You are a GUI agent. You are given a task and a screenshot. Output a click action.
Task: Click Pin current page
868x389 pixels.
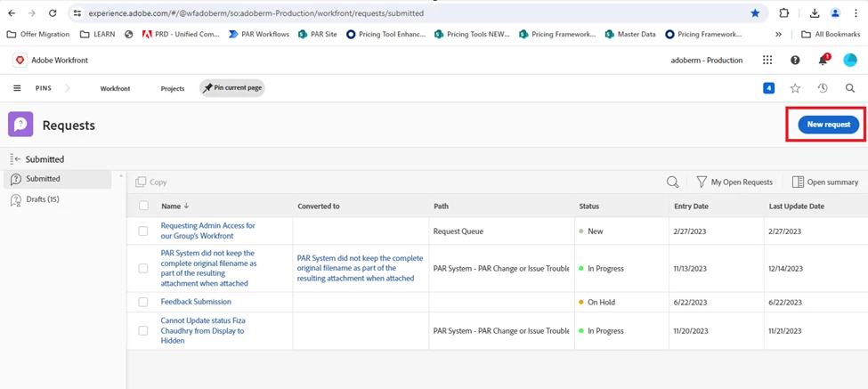pyautogui.click(x=232, y=88)
